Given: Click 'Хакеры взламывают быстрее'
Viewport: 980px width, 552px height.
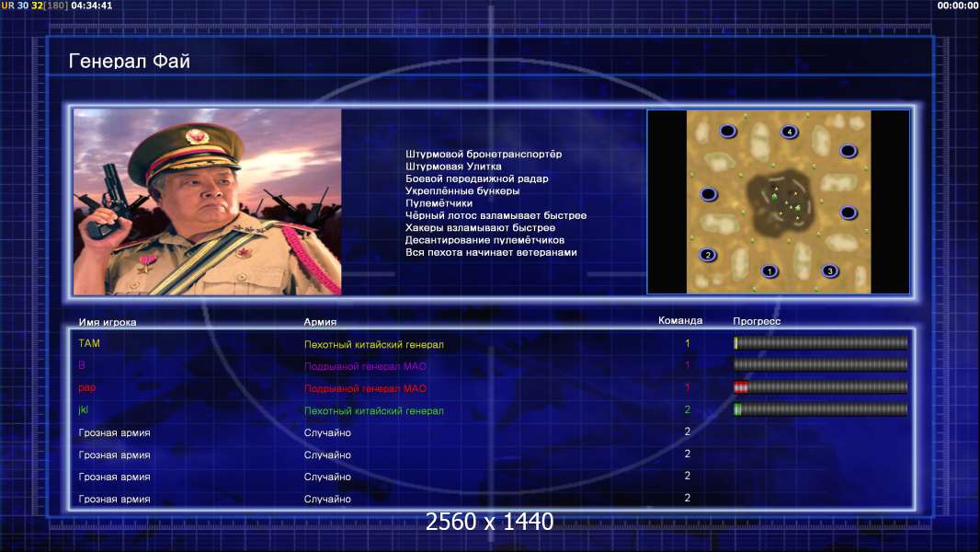Looking at the screenshot, I should point(480,227).
